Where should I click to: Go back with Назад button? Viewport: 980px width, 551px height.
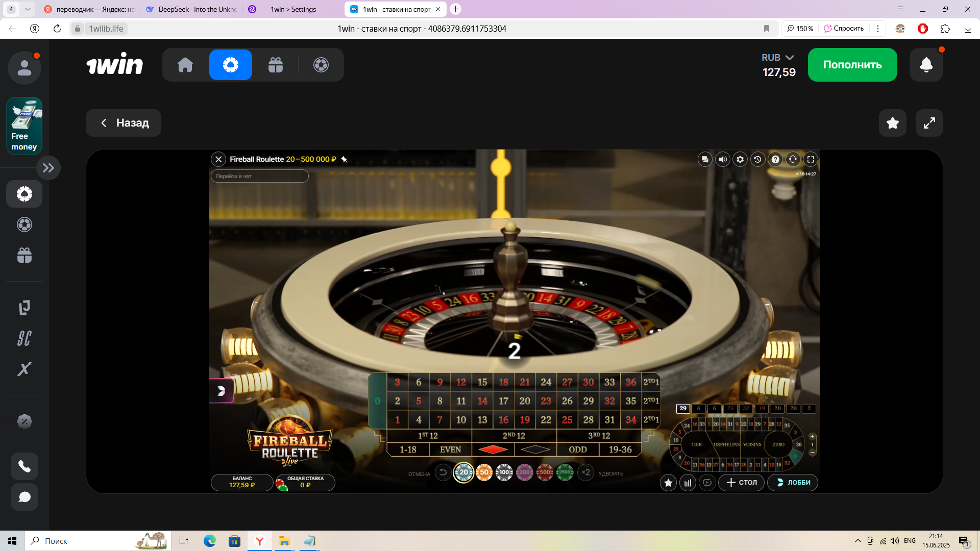click(x=124, y=123)
